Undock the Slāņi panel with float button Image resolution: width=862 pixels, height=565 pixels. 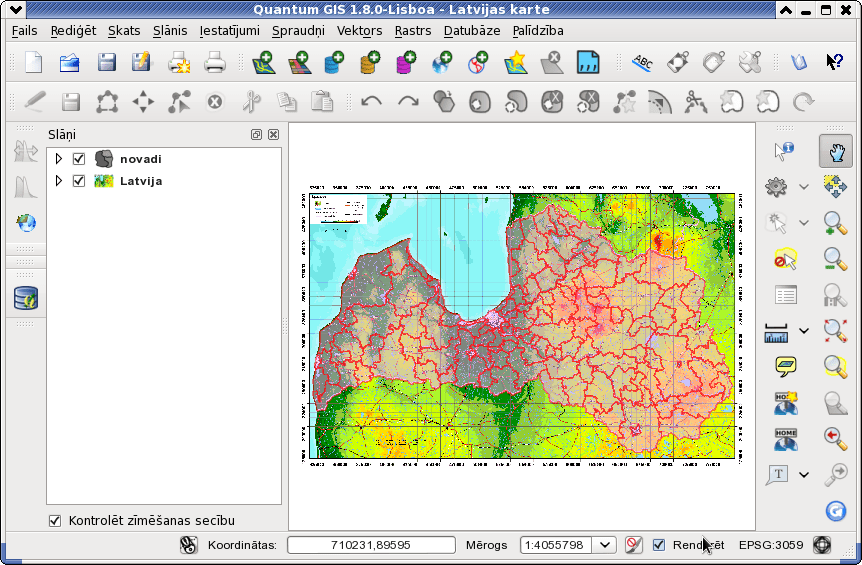[256, 135]
